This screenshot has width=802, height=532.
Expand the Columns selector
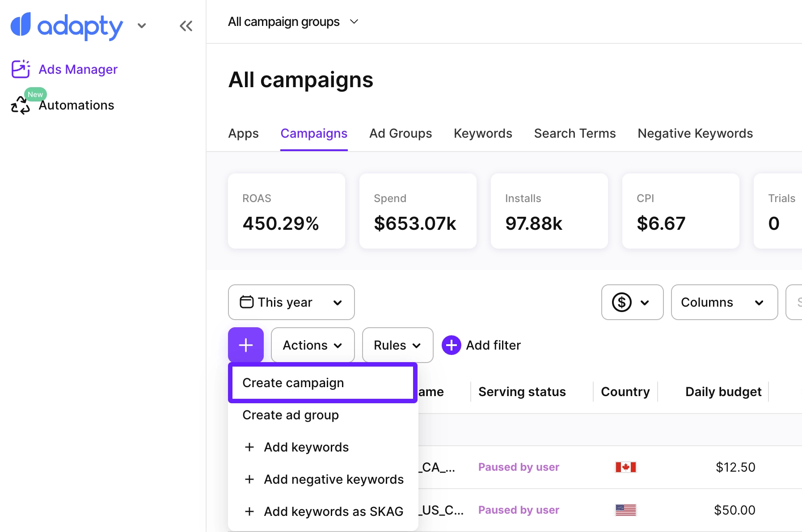tap(723, 302)
